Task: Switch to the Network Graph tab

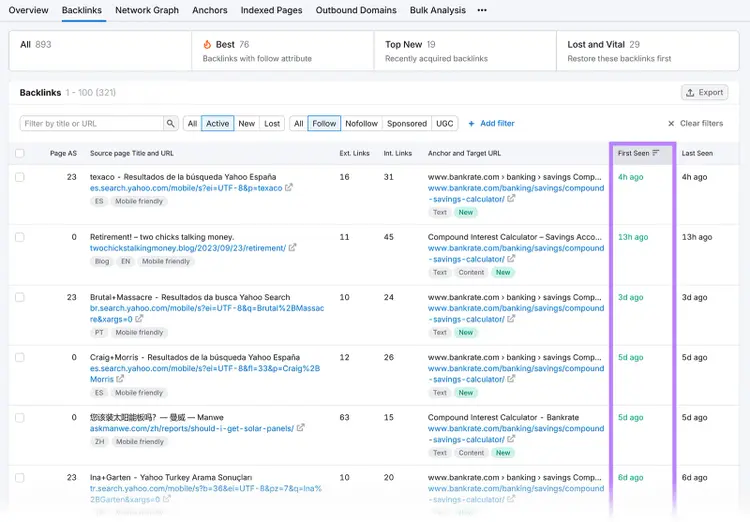Action: [147, 10]
